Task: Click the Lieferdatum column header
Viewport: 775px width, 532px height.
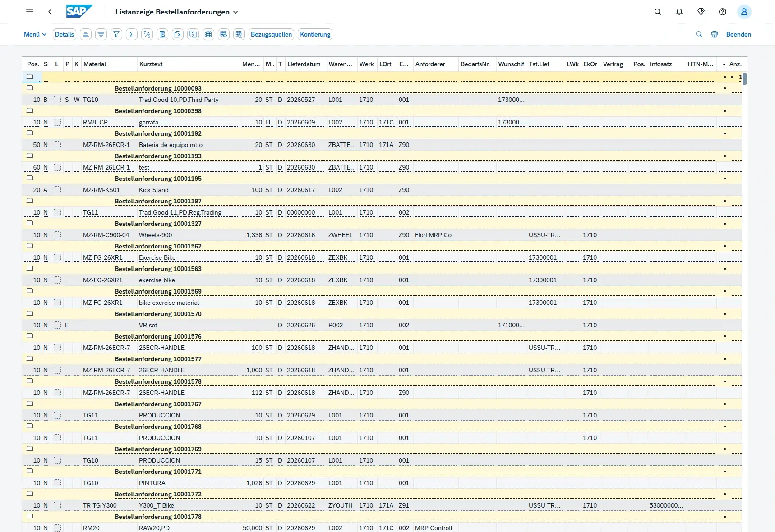Action: click(305, 64)
